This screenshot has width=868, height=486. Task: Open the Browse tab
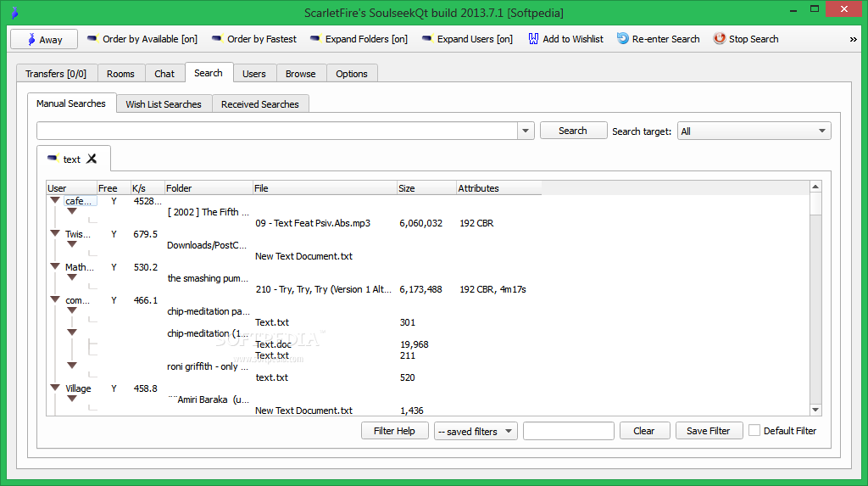click(301, 74)
